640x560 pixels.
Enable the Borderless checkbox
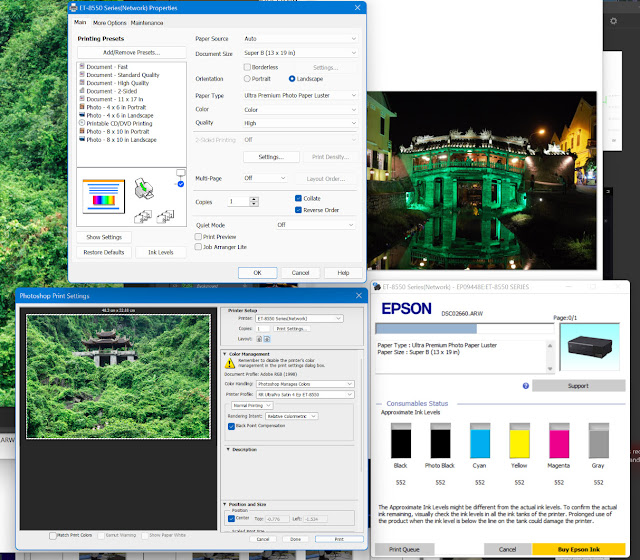247,67
